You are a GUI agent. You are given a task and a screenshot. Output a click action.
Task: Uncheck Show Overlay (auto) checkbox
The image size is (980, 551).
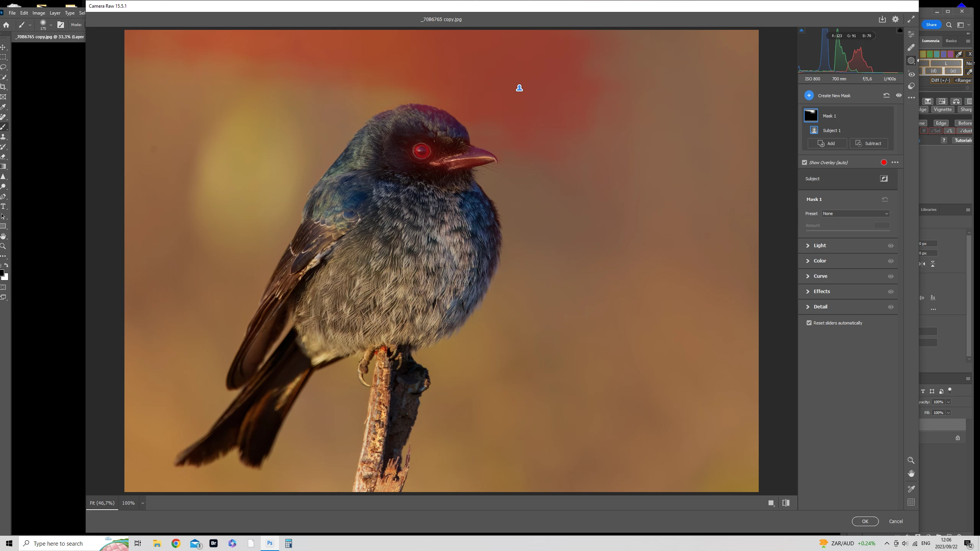804,163
